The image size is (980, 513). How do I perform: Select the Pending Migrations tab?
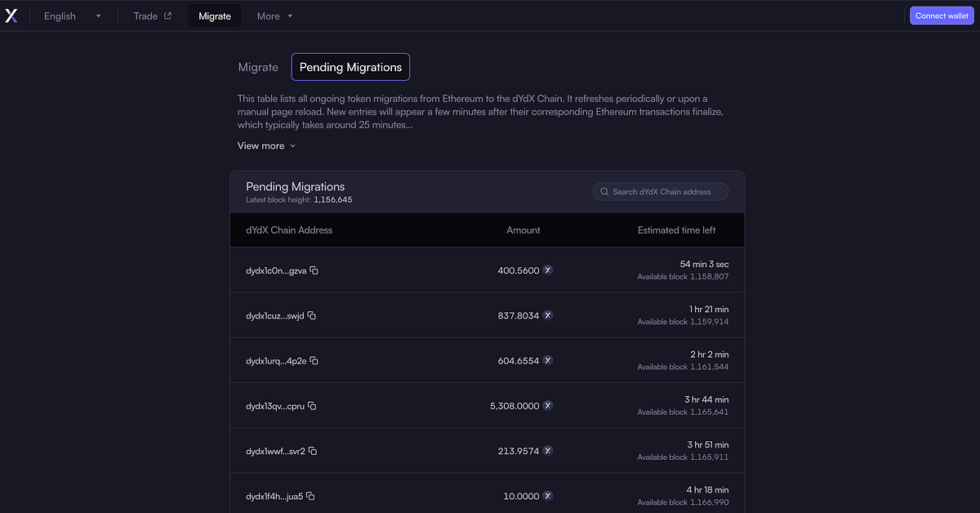350,67
